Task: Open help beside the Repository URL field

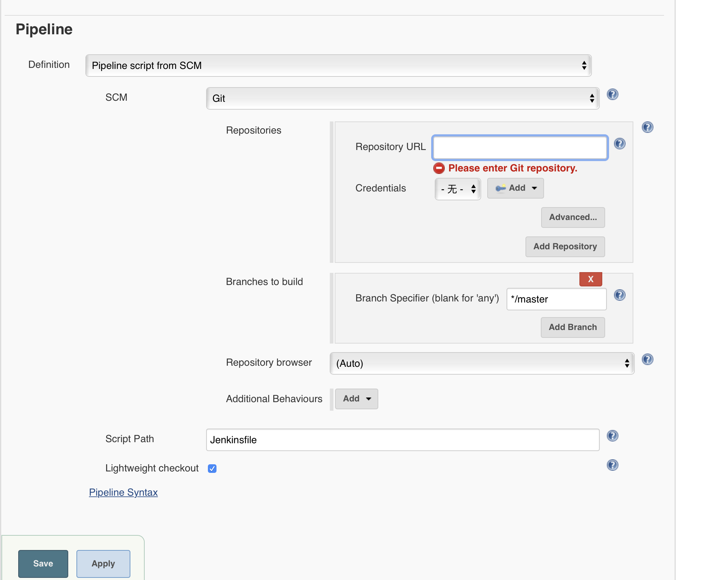Action: tap(620, 144)
